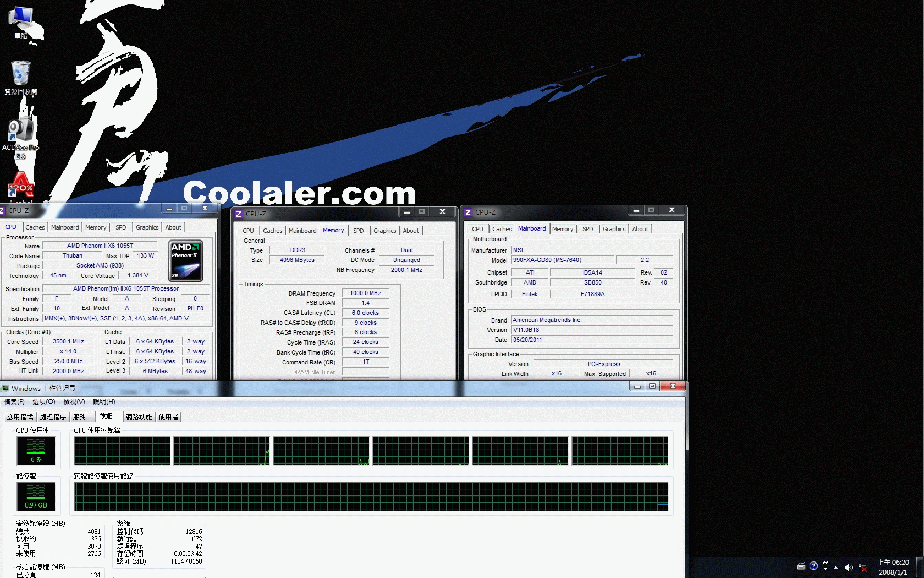Switch to Caches tab in the left CPU-Z window
This screenshot has height=578, width=924.
pyautogui.click(x=35, y=227)
